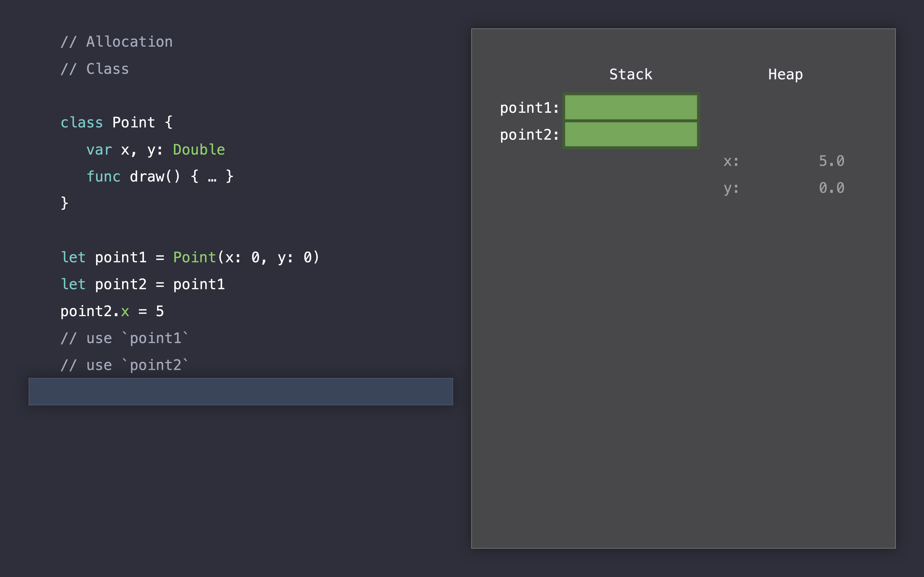
Task: Click the heap y: label
Action: [x=731, y=188]
